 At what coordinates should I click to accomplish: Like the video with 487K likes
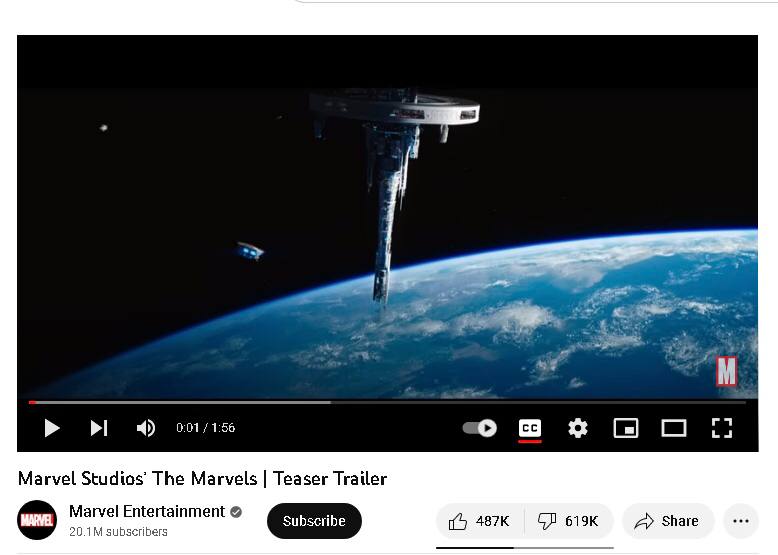(479, 521)
